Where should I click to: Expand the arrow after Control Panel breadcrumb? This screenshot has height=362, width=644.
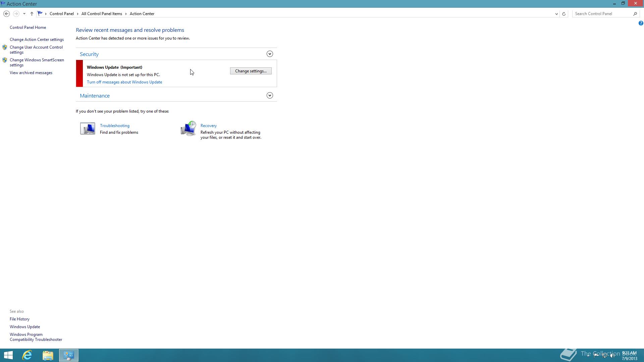click(77, 14)
